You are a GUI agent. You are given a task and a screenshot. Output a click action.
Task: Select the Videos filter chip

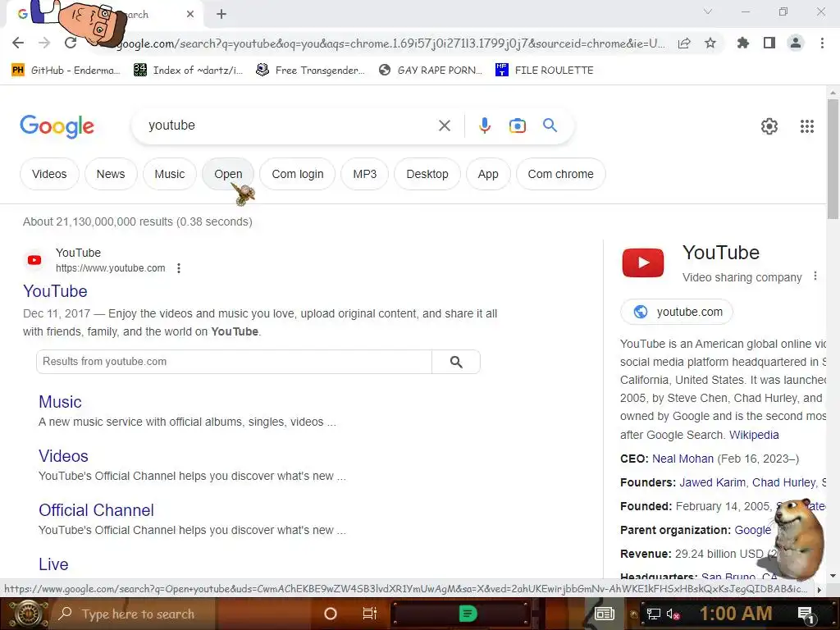[x=49, y=174]
